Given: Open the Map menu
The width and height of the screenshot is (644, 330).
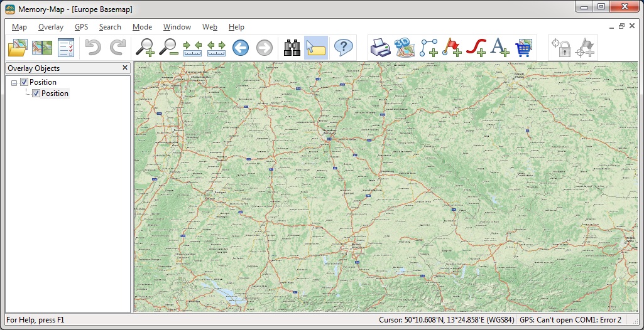Looking at the screenshot, I should [19, 27].
